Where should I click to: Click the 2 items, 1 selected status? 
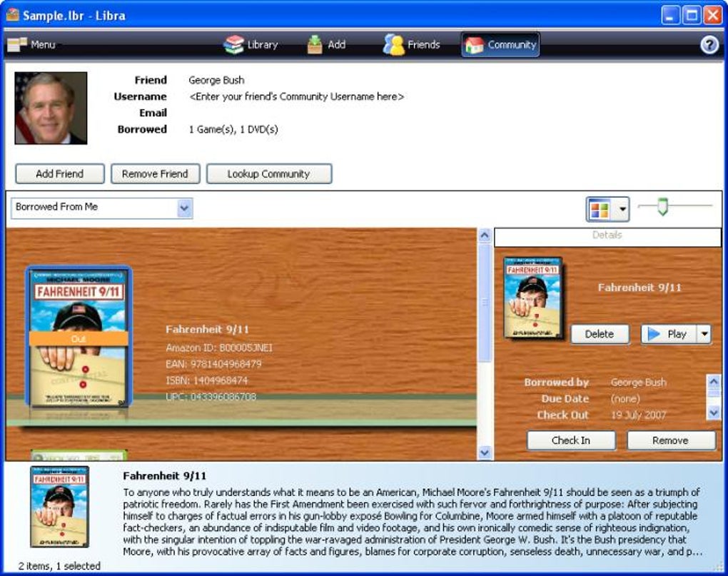tap(59, 566)
